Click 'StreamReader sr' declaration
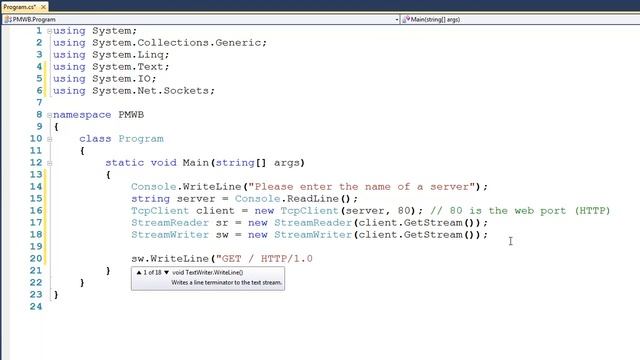Image resolution: width=640 pixels, height=360 pixels. coord(180,223)
